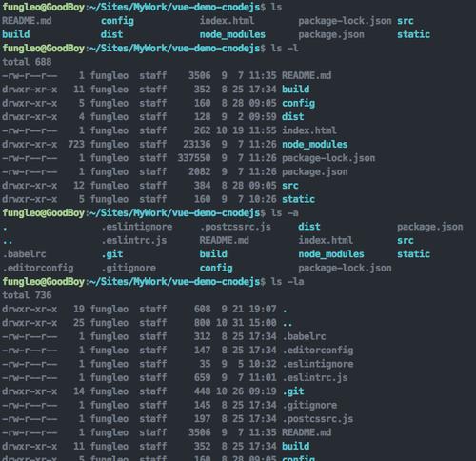Click time "09:19" on the .git row
This screenshot has height=461, width=476.
click(263, 391)
